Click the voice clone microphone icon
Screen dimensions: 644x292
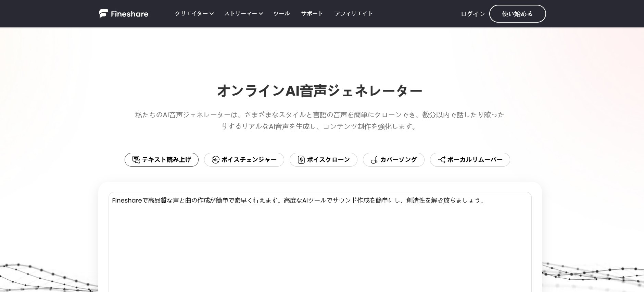point(301,160)
